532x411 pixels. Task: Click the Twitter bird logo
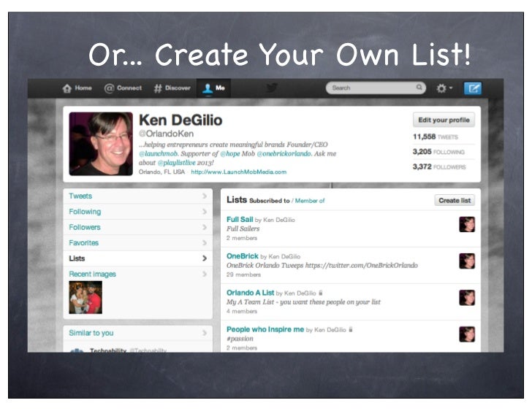[272, 88]
